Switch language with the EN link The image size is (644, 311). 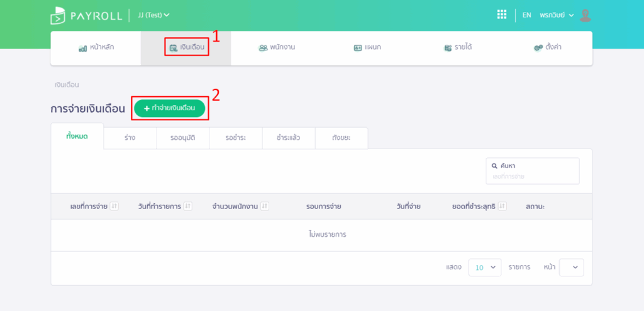pos(526,15)
